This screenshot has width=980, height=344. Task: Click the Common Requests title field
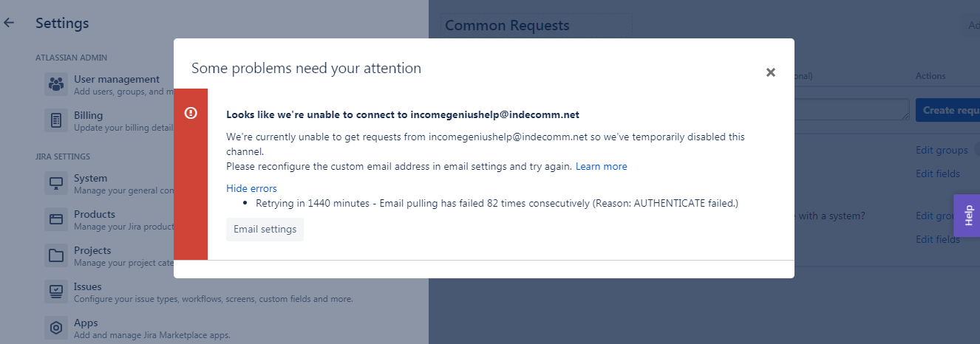click(536, 26)
